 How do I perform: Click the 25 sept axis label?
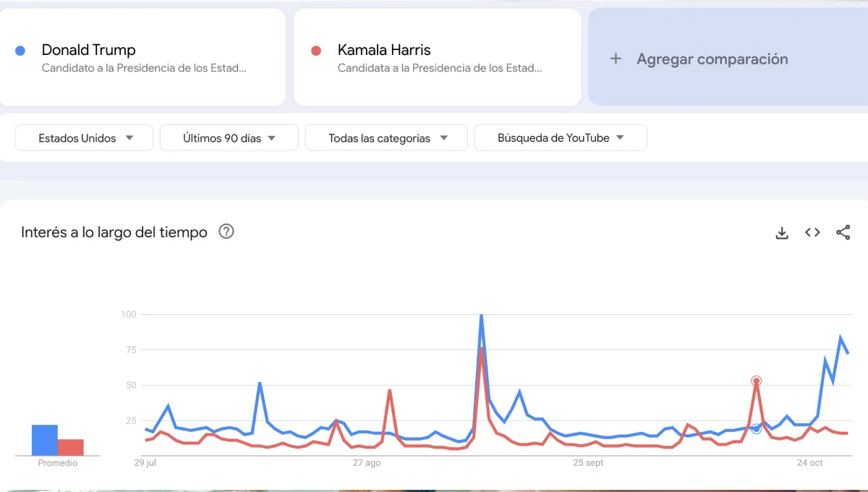click(x=587, y=463)
